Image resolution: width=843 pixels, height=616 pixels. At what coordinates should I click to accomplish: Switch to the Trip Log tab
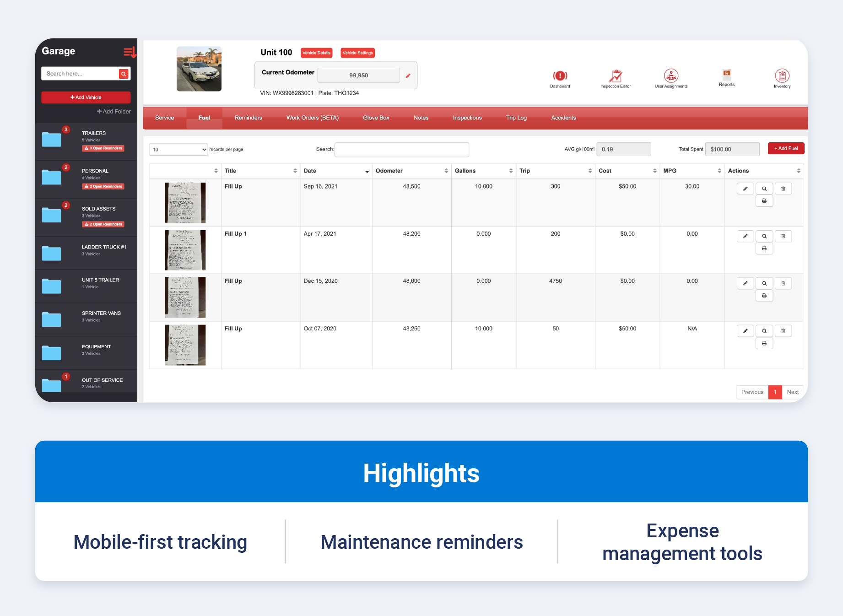pyautogui.click(x=516, y=118)
